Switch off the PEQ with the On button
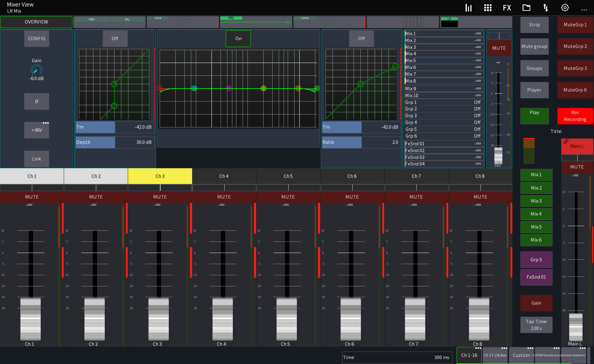The height and width of the screenshot is (364, 594). click(x=238, y=38)
